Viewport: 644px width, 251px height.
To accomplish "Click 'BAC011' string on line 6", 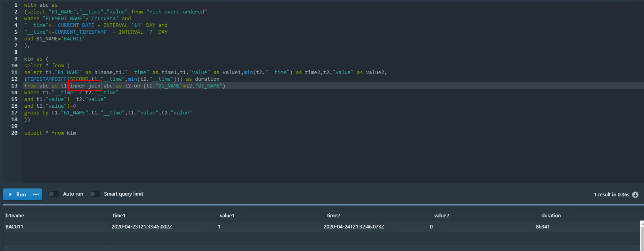I will [x=73, y=39].
